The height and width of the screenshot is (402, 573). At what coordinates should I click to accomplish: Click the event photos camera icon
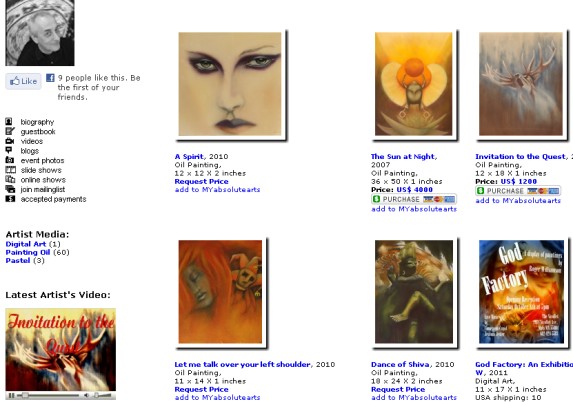10,160
